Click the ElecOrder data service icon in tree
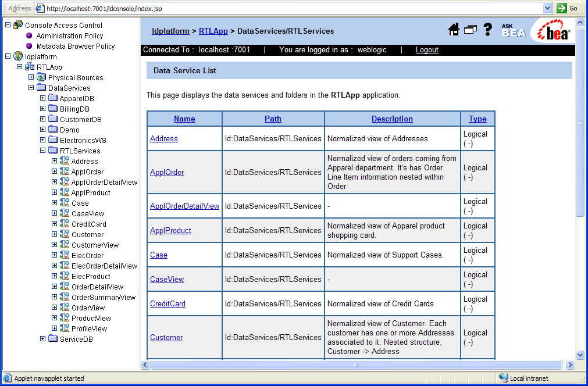 (x=65, y=255)
